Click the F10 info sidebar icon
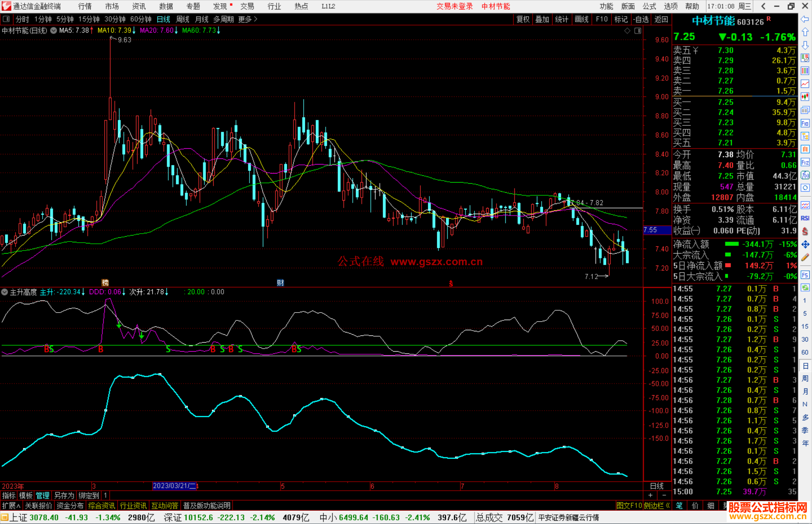The width and height of the screenshot is (812, 524). pyautogui.click(x=805, y=123)
